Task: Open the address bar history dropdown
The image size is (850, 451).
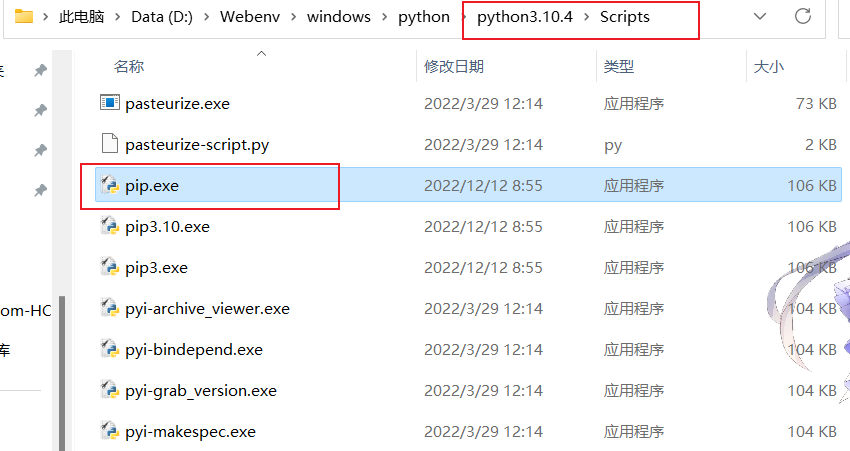Action: click(761, 17)
